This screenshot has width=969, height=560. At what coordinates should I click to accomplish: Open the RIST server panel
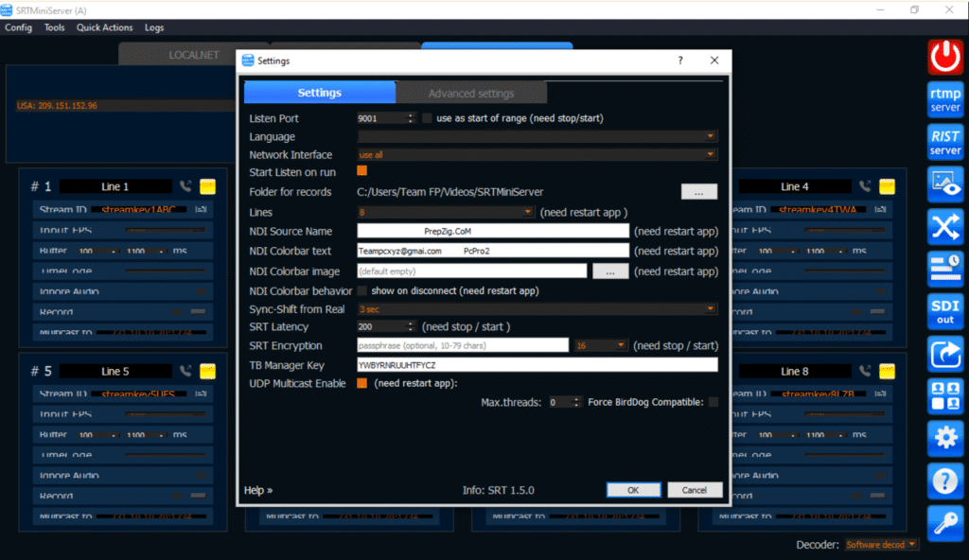pos(945,142)
